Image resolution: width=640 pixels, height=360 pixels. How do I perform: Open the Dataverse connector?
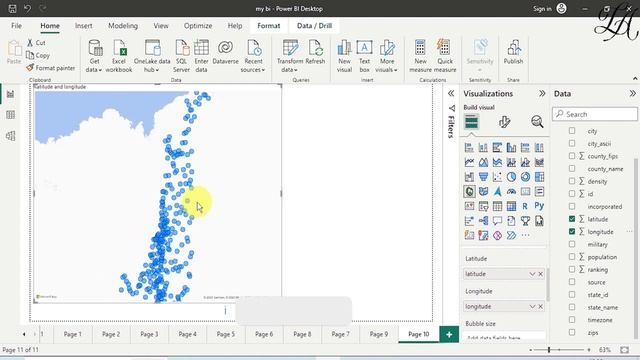coord(225,52)
